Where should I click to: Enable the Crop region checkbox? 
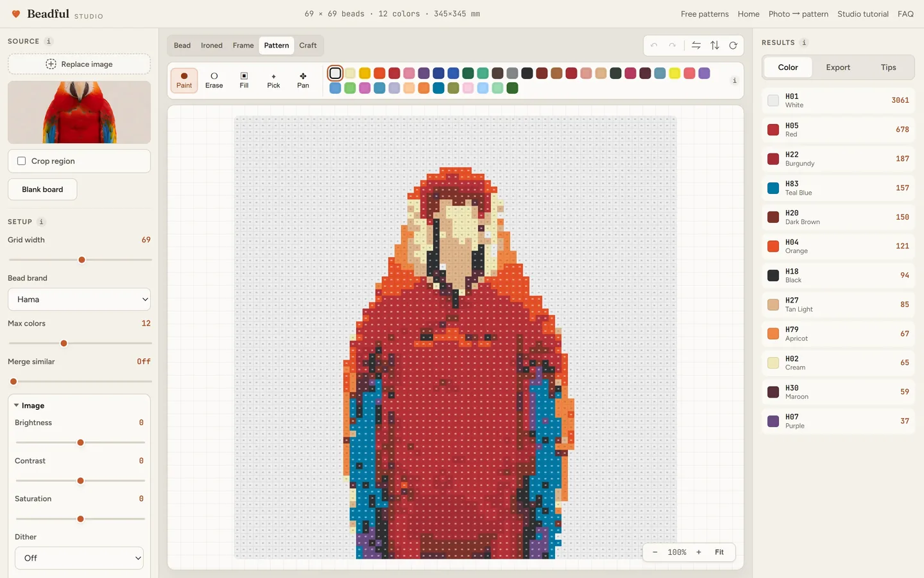(x=22, y=161)
